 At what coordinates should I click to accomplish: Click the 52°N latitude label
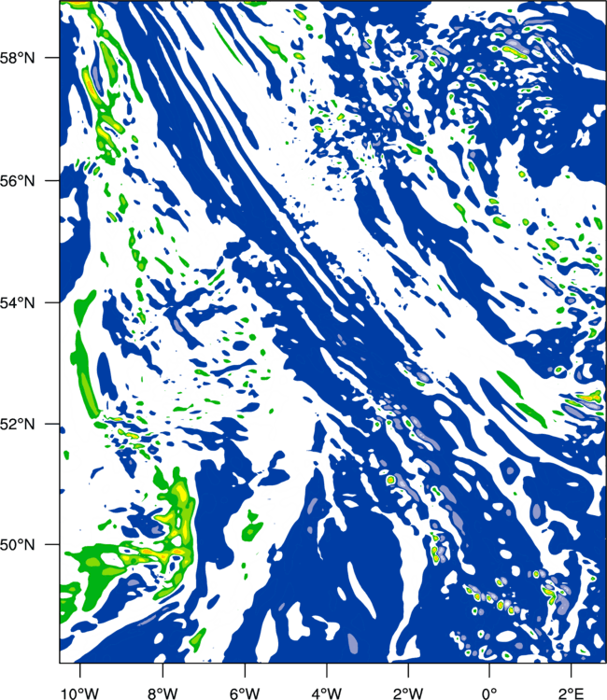(17, 424)
